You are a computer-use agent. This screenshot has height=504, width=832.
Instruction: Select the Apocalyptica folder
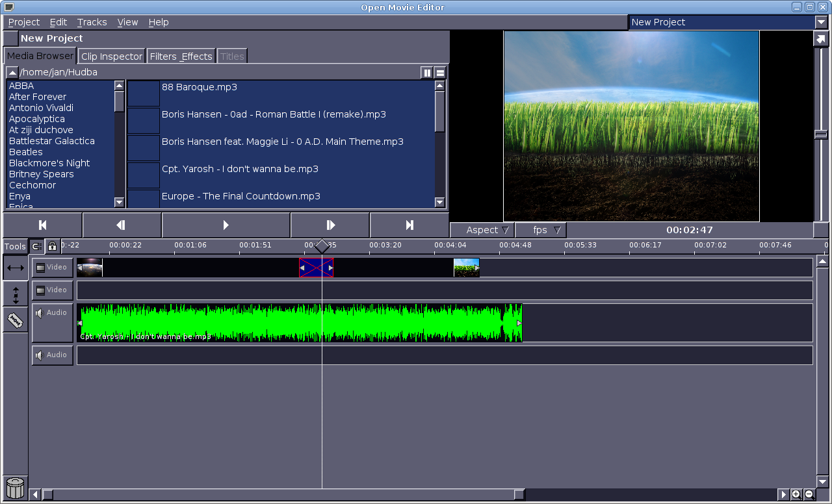(37, 119)
